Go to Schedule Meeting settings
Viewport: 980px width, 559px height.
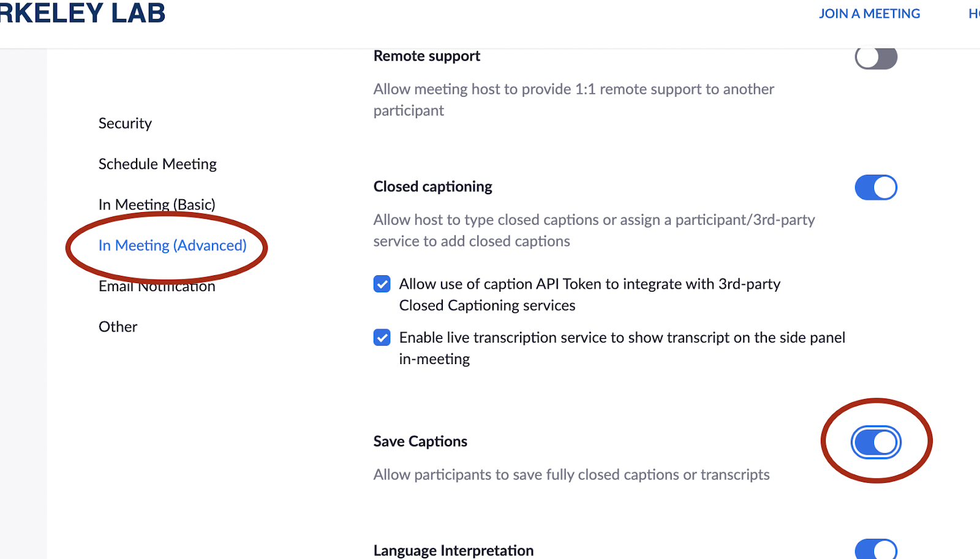coord(157,164)
